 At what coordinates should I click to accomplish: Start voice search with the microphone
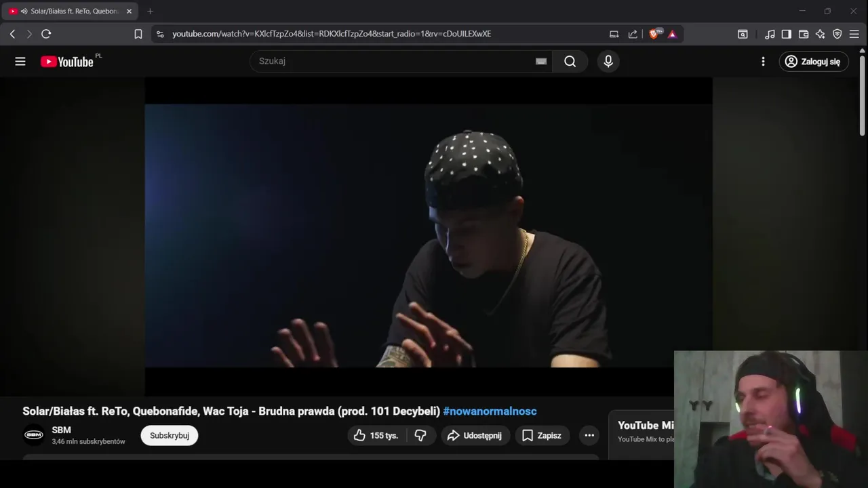click(x=608, y=62)
